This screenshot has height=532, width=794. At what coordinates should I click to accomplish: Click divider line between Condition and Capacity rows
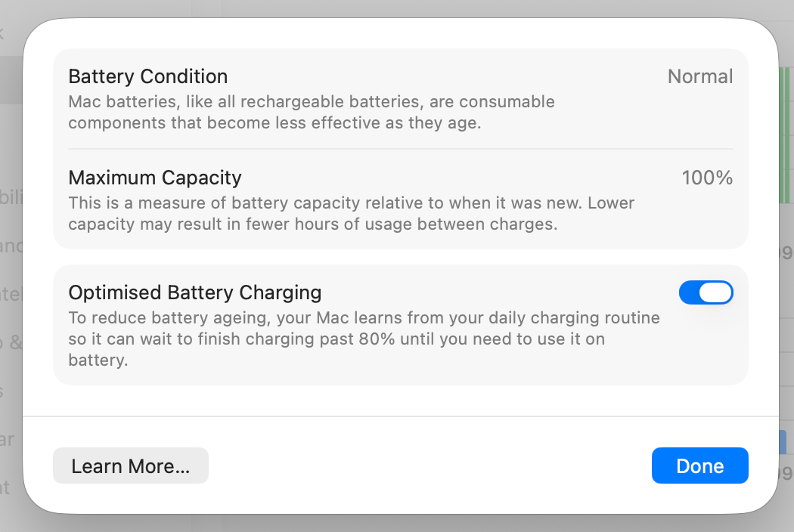(x=401, y=149)
